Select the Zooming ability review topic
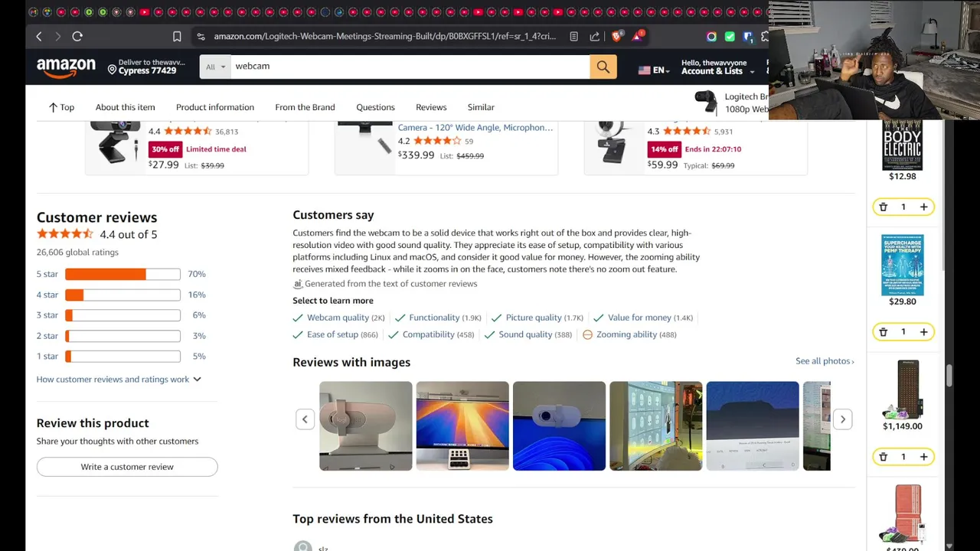This screenshot has height=551, width=980. [629, 334]
